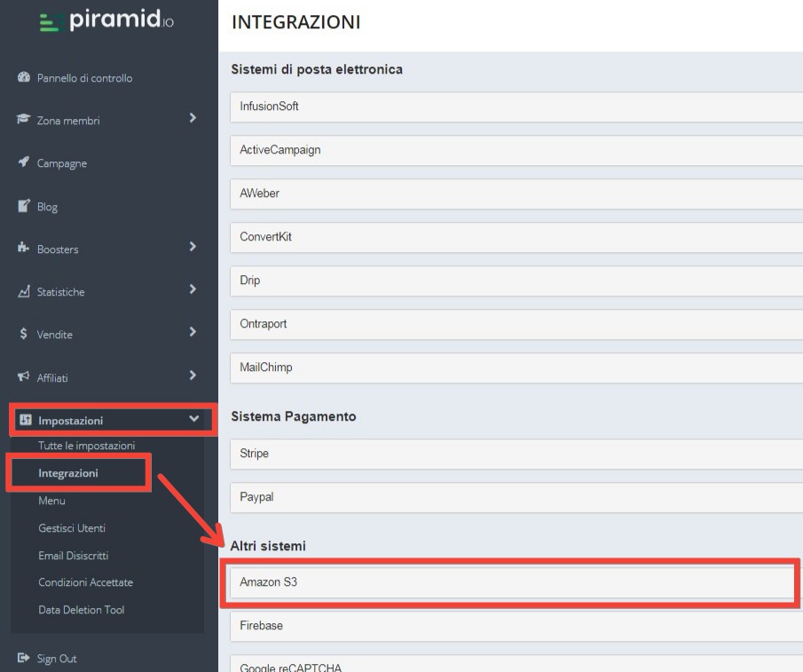Image resolution: width=803 pixels, height=672 pixels.
Task: Open the Data Deletion Tool
Action: pyautogui.click(x=82, y=610)
